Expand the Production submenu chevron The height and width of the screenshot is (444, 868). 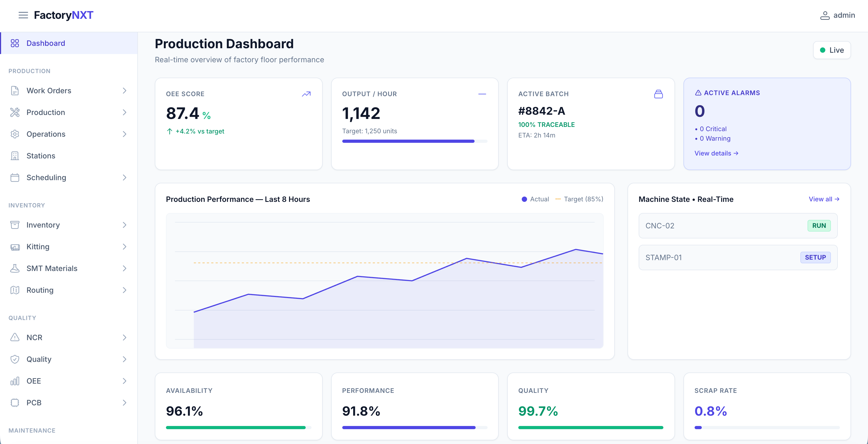pos(124,112)
